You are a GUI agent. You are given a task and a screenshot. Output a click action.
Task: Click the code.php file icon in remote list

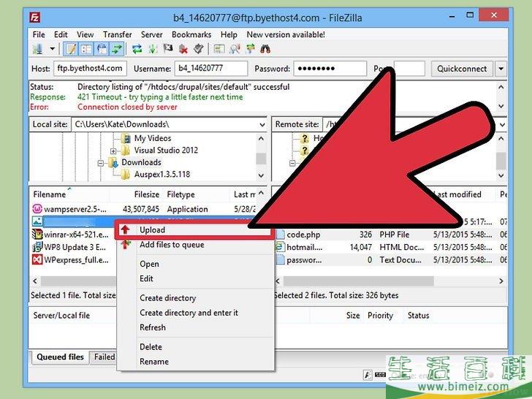tap(281, 234)
